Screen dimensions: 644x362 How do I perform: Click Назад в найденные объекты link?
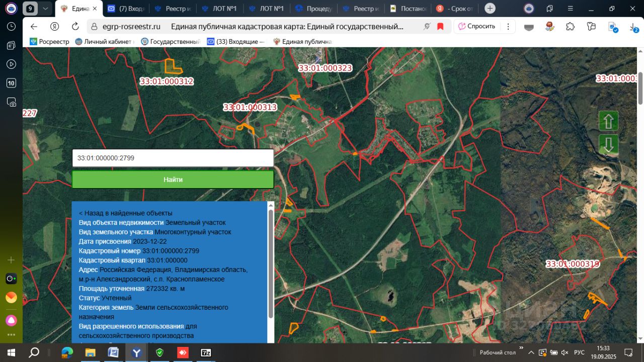(126, 213)
